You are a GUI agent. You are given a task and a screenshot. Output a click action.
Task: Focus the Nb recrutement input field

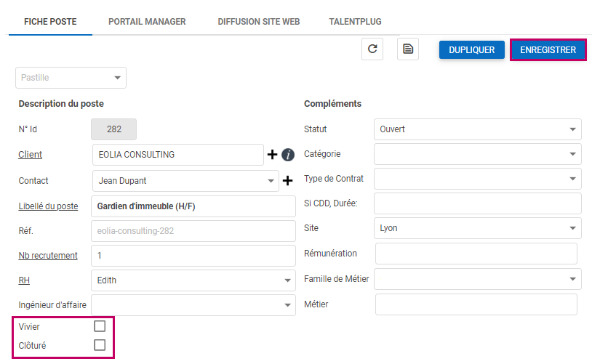click(x=193, y=256)
